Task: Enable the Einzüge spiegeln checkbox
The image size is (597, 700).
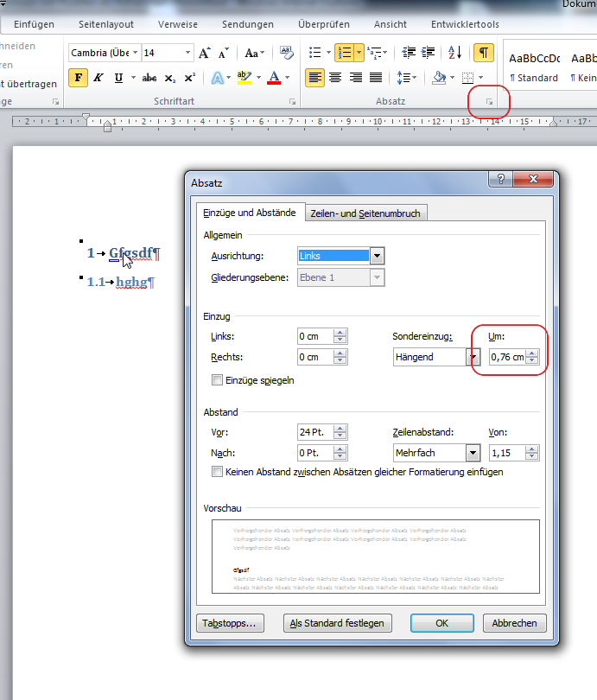Action: 218,380
